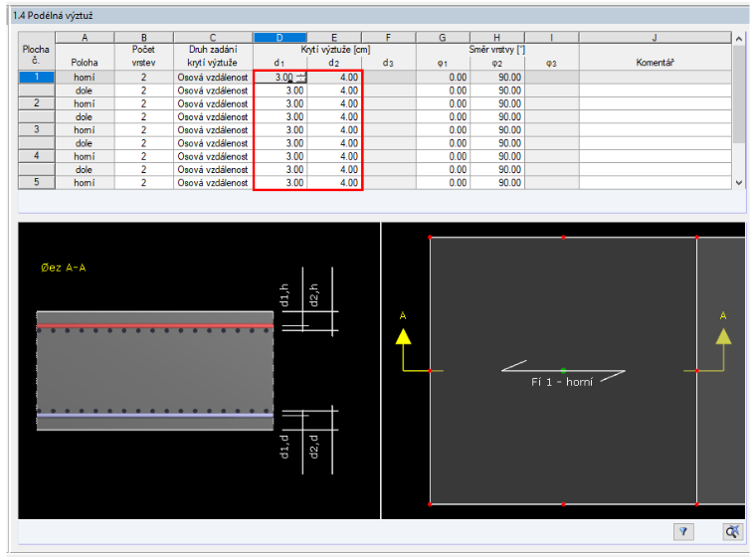Screen dimensions: 756x557
Task: Select column header G
Action: 443,38
